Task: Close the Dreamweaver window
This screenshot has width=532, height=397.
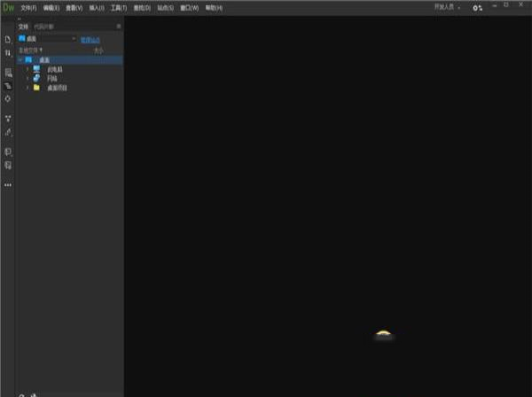Action: (520, 4)
